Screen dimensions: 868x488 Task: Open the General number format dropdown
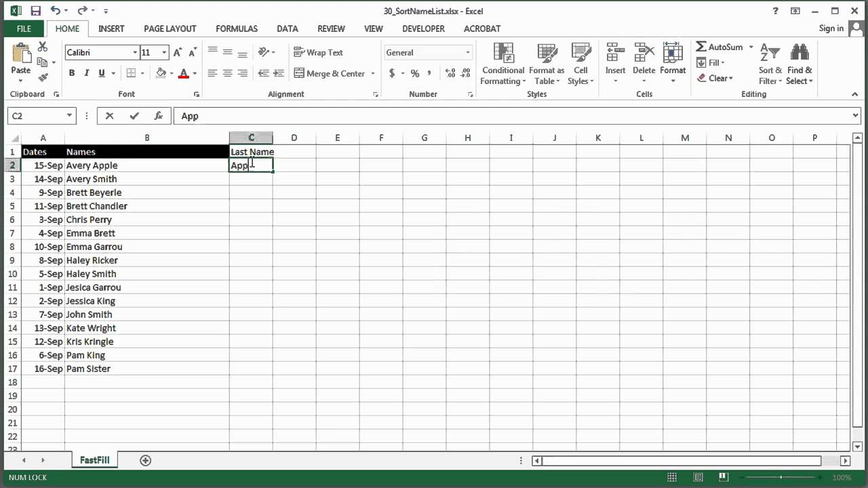coord(468,52)
